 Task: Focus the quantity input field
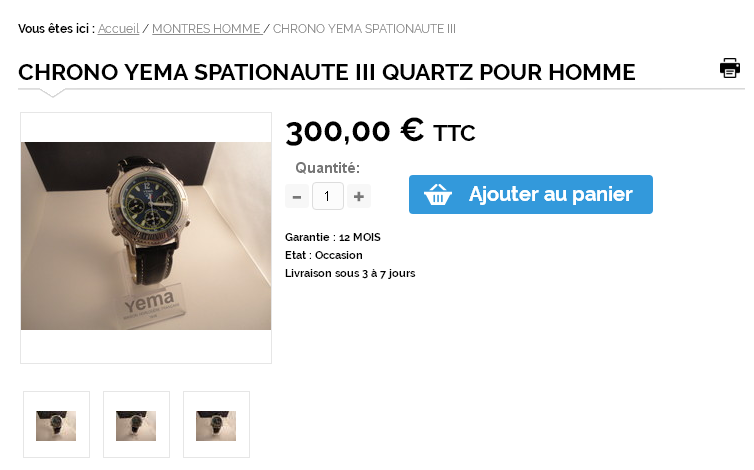pos(328,196)
